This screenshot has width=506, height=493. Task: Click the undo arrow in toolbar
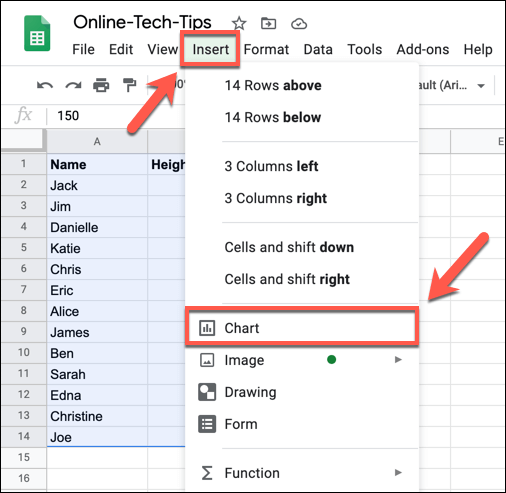[x=45, y=85]
